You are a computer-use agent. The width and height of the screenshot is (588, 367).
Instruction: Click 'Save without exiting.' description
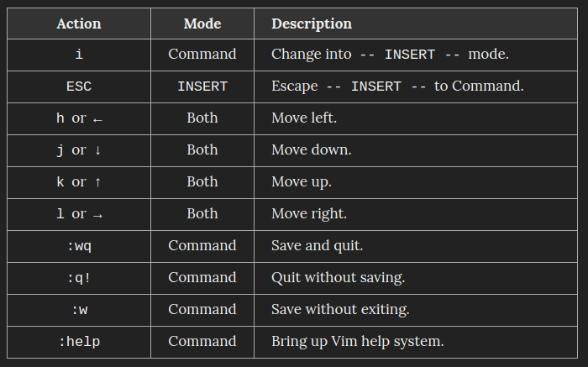(x=340, y=310)
